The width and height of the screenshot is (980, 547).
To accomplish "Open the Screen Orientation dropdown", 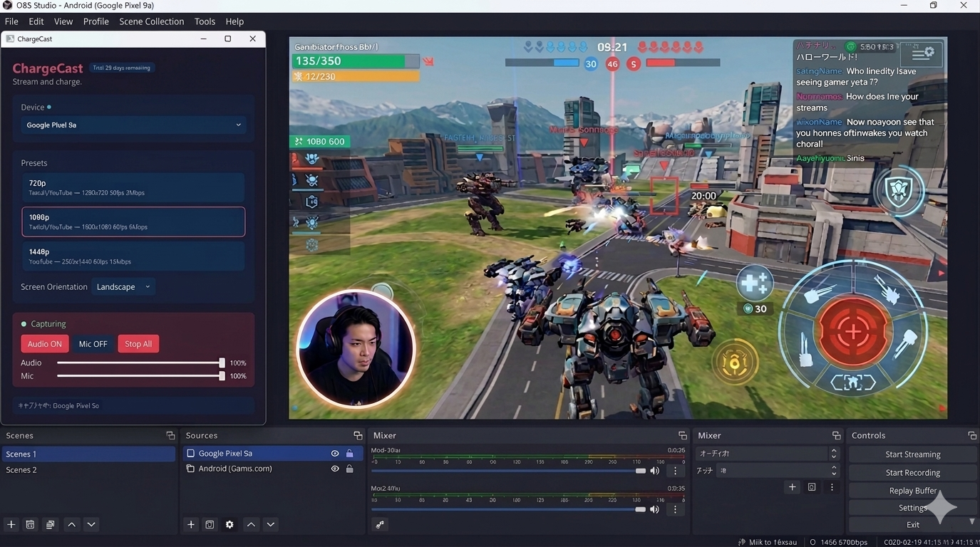I will (125, 286).
